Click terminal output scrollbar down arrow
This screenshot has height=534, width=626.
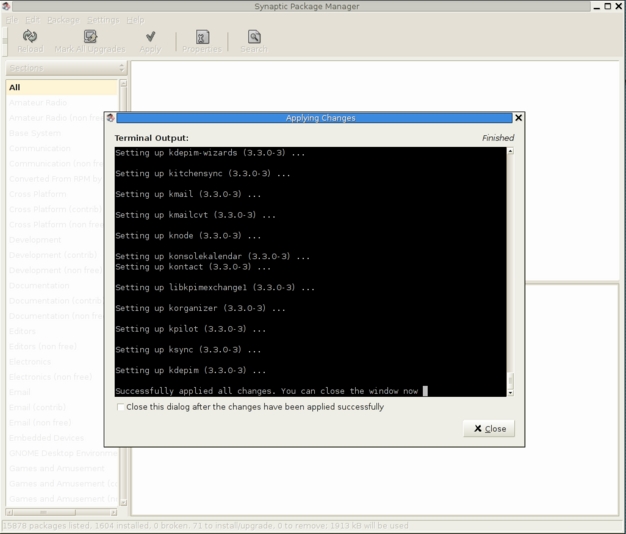[510, 392]
